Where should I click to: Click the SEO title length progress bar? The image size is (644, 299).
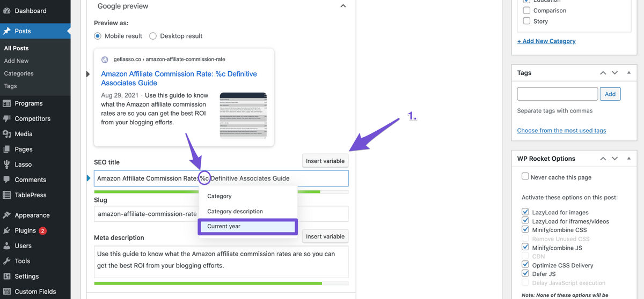click(221, 191)
